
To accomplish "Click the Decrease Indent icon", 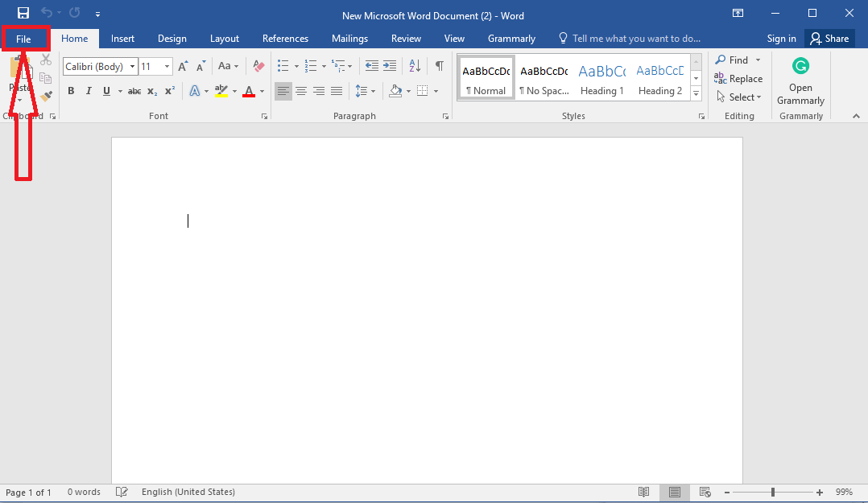I will click(371, 66).
